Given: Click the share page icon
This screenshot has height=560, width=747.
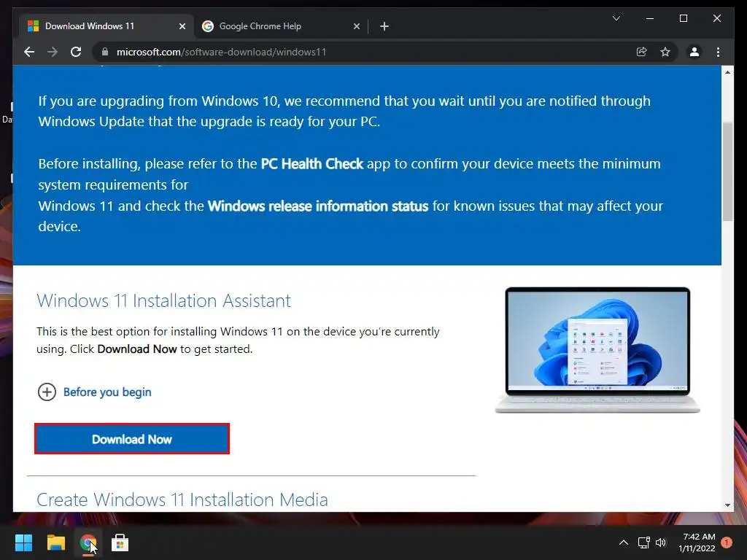Looking at the screenshot, I should (642, 52).
